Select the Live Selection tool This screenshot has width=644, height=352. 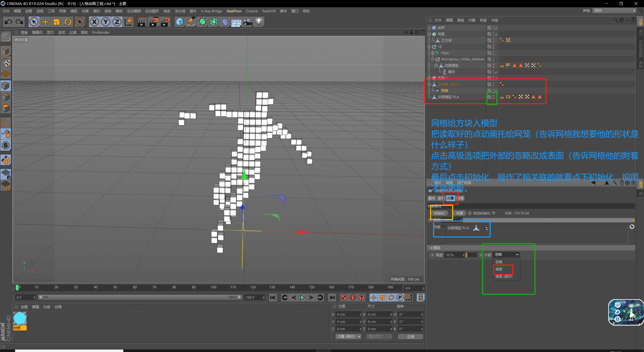(x=34, y=22)
